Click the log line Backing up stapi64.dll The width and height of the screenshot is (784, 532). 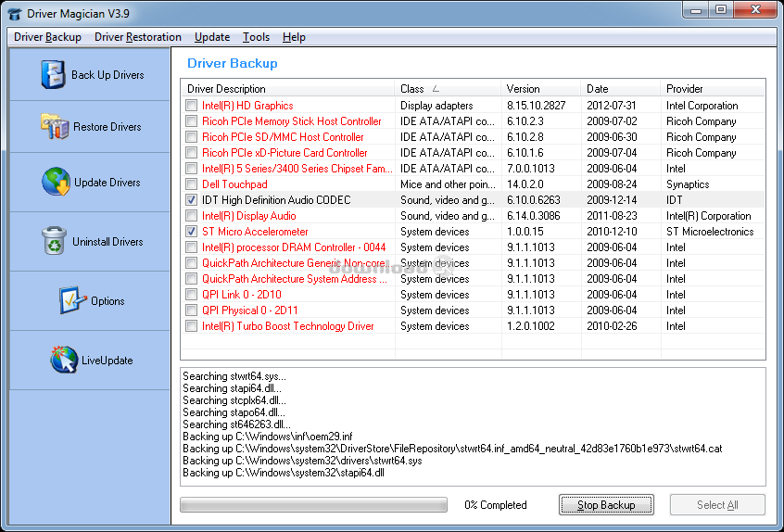point(283,473)
